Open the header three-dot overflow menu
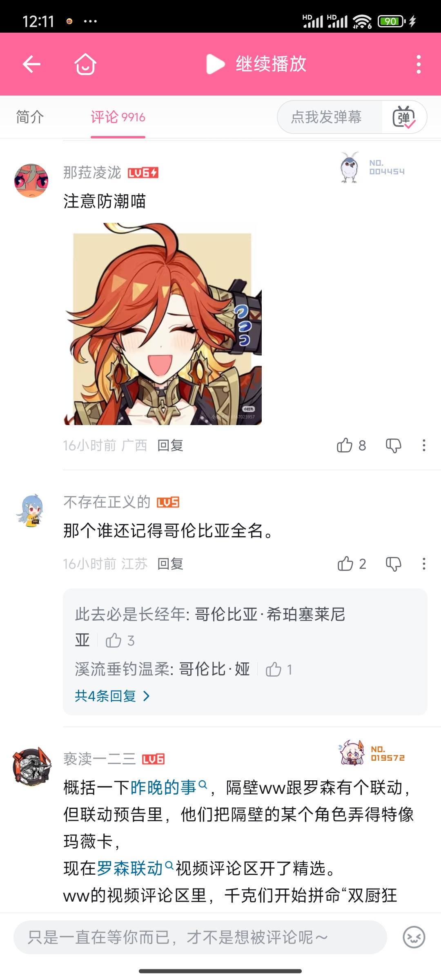This screenshot has height=980, width=441. pyautogui.click(x=419, y=64)
